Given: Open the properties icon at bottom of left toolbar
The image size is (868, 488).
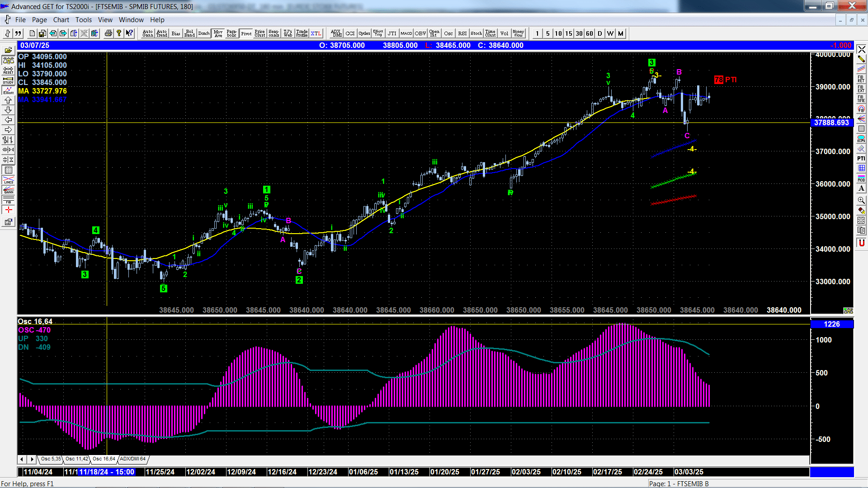Looking at the screenshot, I should tap(8, 222).
